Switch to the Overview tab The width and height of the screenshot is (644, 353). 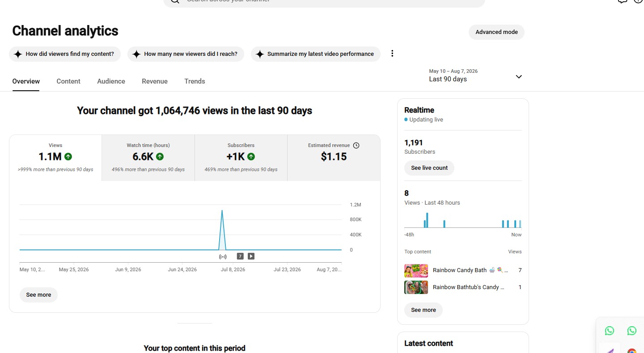[x=26, y=81]
